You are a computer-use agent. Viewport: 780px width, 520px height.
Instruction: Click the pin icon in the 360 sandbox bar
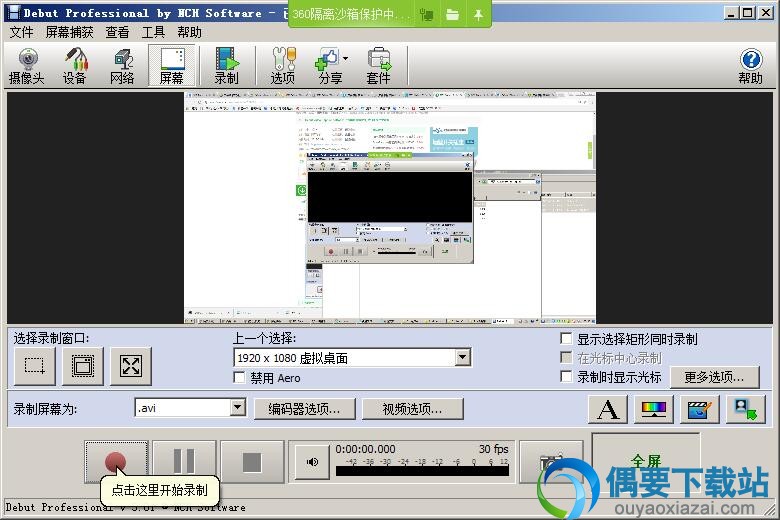coord(478,14)
